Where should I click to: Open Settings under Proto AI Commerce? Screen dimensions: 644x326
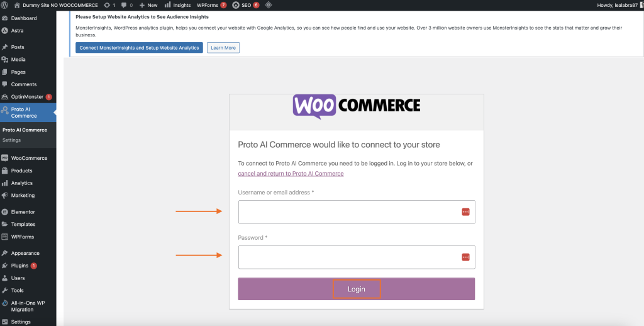point(11,140)
